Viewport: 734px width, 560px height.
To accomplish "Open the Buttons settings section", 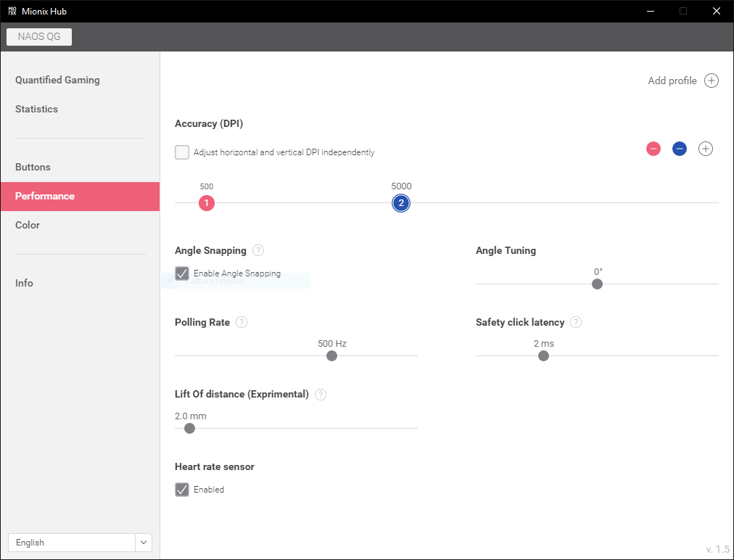I will tap(33, 167).
